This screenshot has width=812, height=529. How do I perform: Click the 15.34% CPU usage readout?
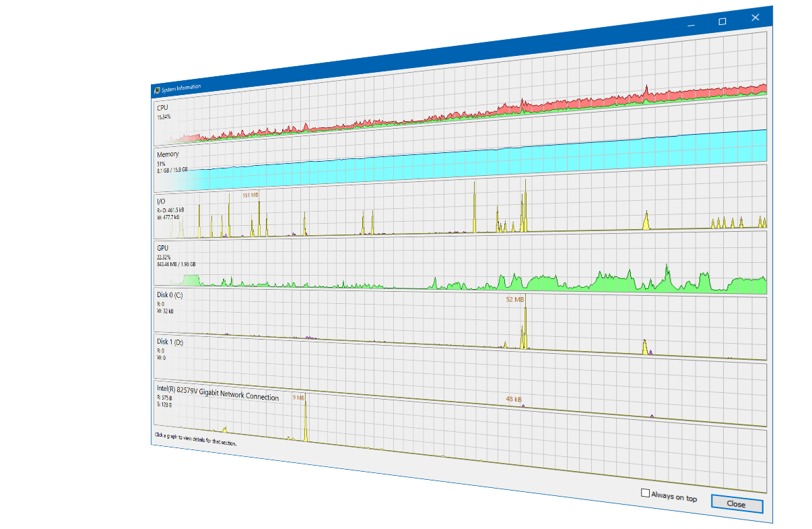(163, 116)
